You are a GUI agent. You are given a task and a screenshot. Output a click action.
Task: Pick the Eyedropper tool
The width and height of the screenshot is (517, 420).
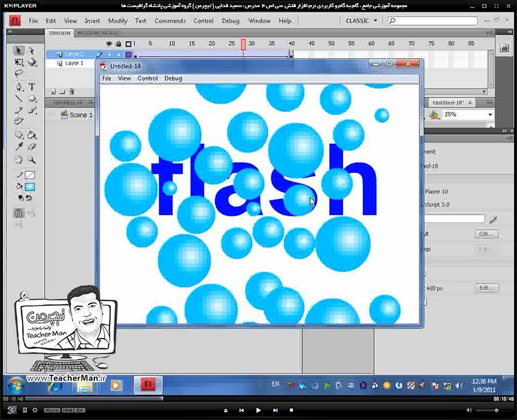19,147
